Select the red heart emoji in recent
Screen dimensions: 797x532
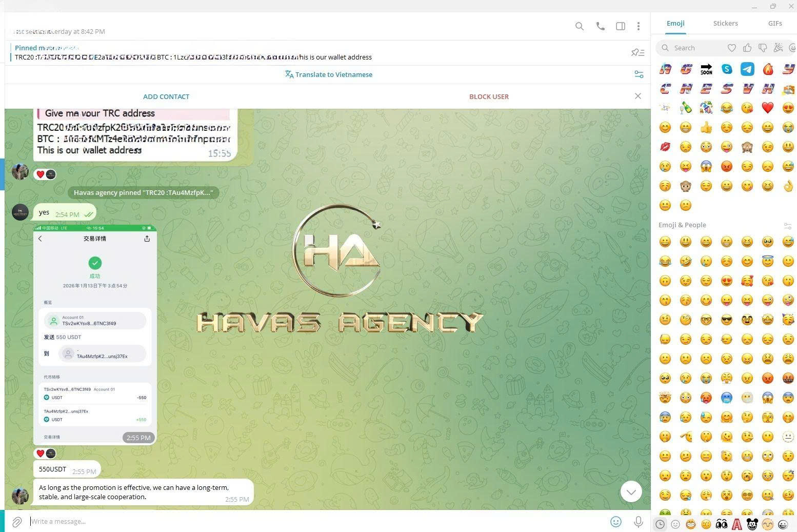767,108
